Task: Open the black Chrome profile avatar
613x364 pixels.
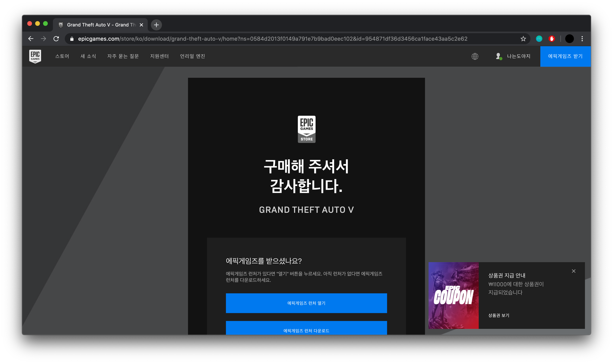Action: click(x=569, y=39)
